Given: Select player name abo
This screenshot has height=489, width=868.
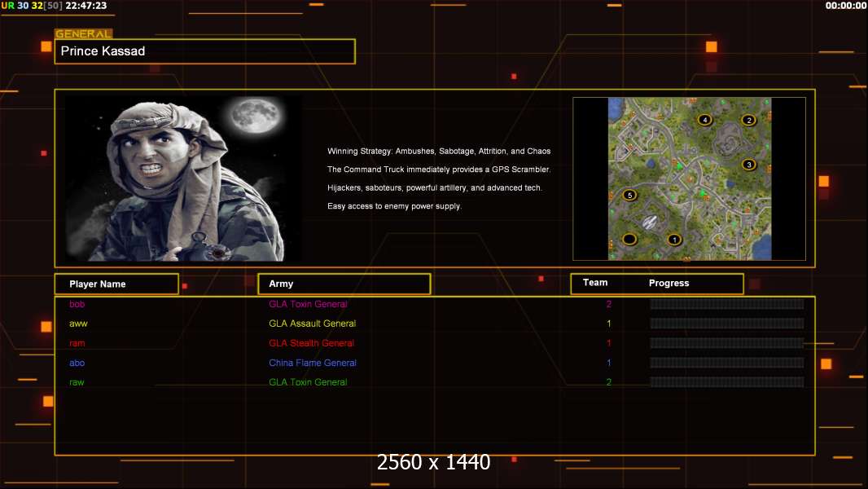Looking at the screenshot, I should (x=77, y=363).
